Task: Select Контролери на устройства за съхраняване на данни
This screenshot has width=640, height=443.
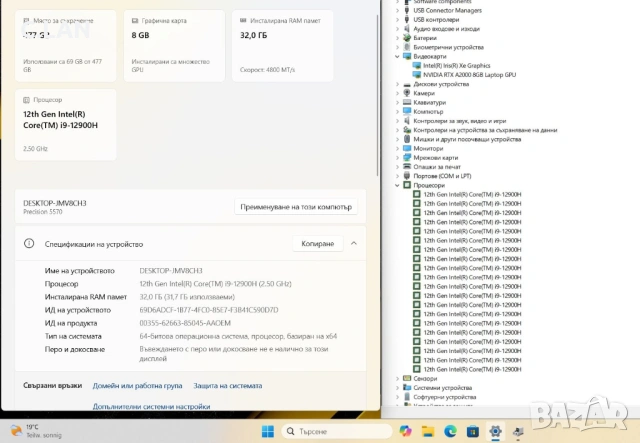Action: (x=485, y=130)
